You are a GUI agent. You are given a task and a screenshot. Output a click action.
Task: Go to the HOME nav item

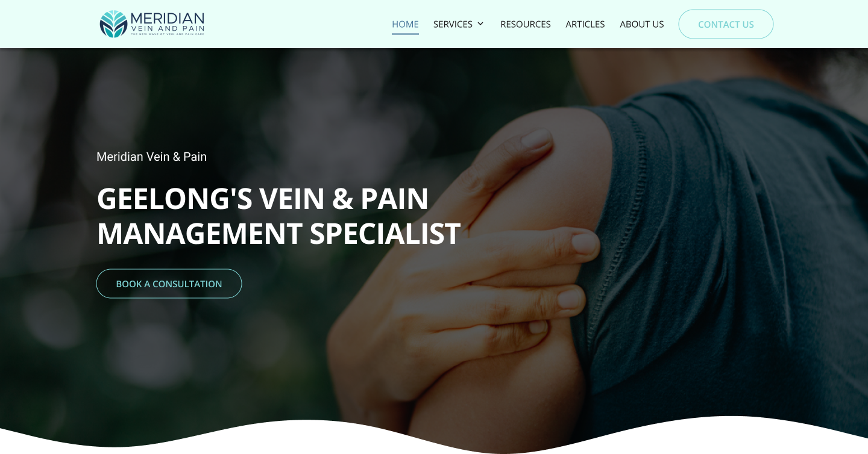click(x=405, y=24)
